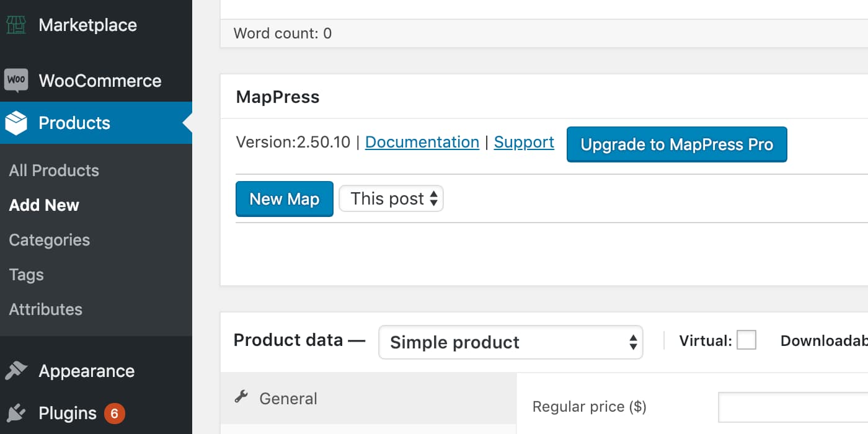Click the Appearance paintbrush icon
The width and height of the screenshot is (868, 434).
(16, 371)
